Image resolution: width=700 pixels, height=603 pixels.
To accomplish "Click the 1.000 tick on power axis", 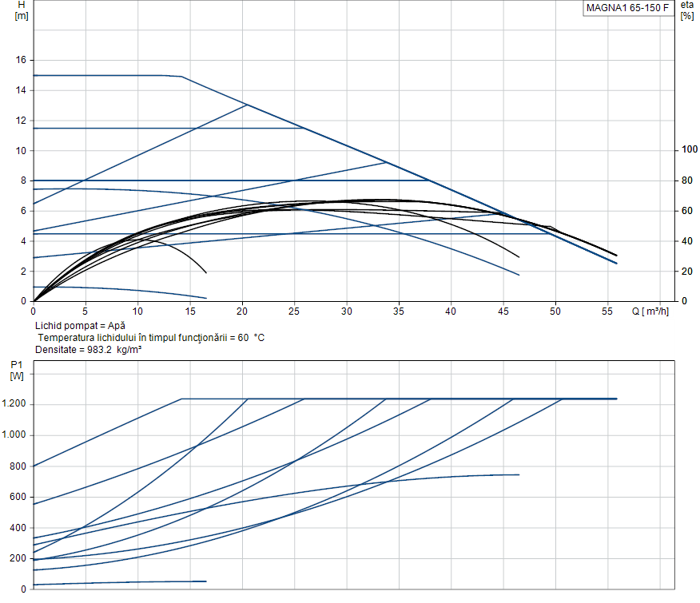I will coord(14,435).
